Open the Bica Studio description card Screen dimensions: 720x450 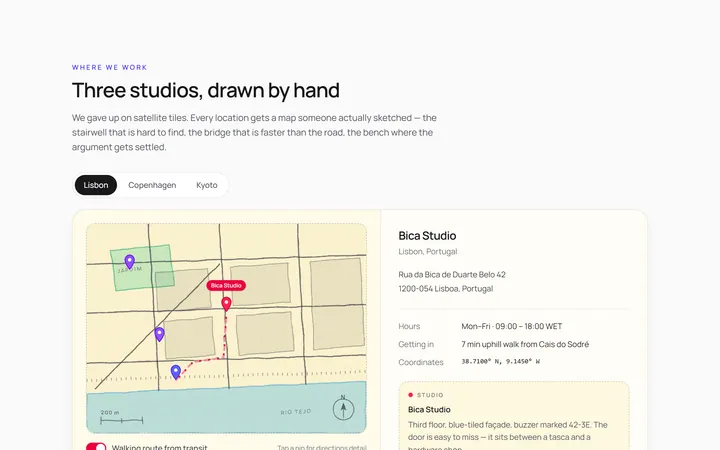click(x=514, y=416)
